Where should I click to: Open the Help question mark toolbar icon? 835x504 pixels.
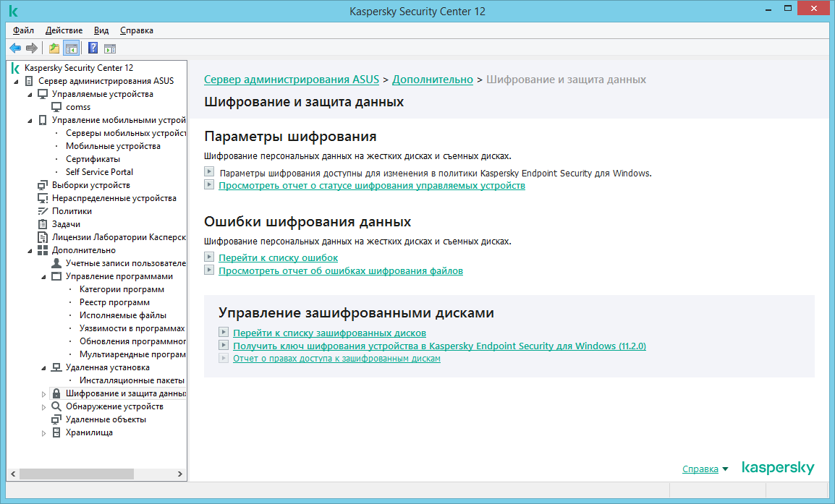point(93,48)
